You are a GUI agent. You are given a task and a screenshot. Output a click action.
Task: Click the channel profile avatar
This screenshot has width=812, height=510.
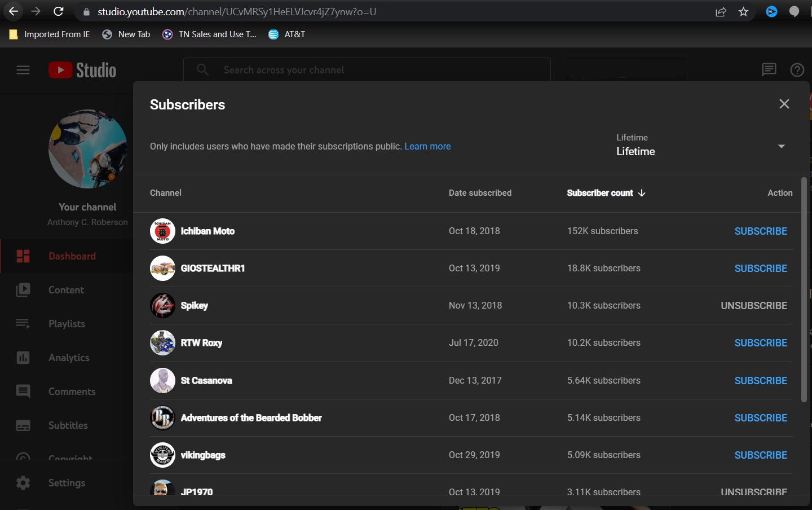pyautogui.click(x=87, y=149)
